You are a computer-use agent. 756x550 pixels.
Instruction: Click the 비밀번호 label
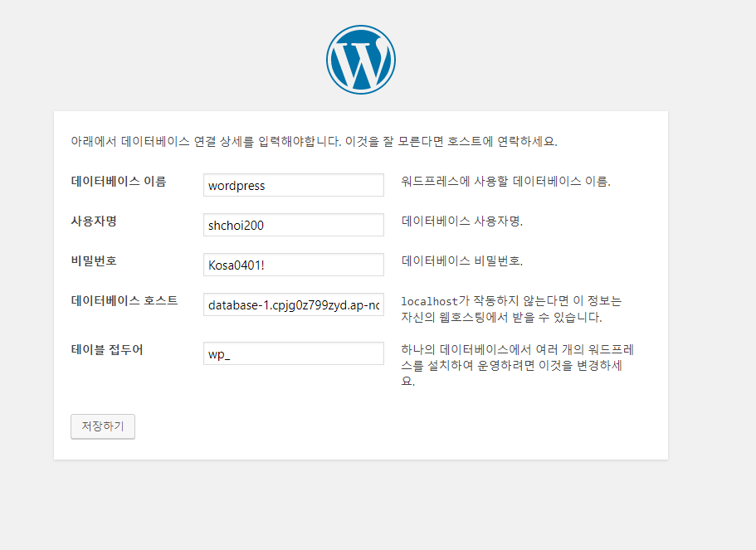pos(94,260)
